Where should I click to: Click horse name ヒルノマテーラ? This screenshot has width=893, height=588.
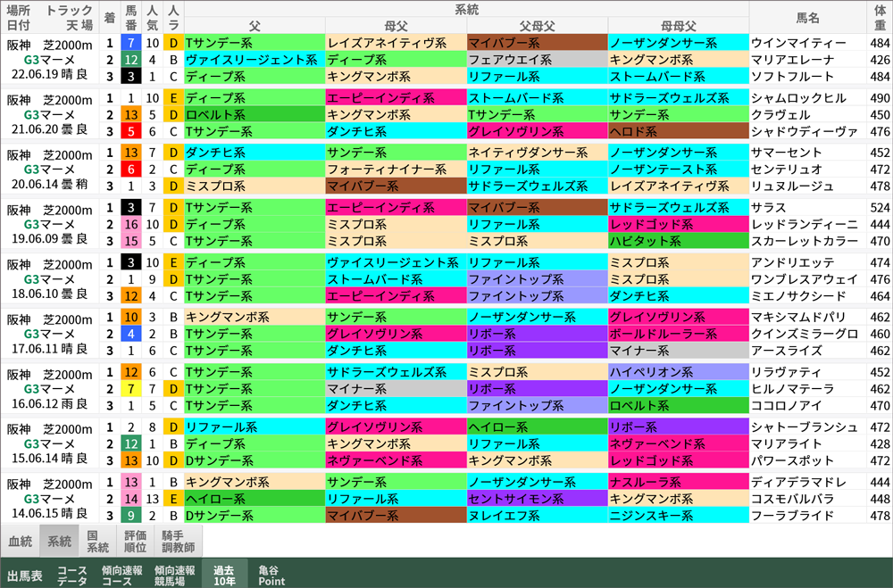pyautogui.click(x=792, y=389)
